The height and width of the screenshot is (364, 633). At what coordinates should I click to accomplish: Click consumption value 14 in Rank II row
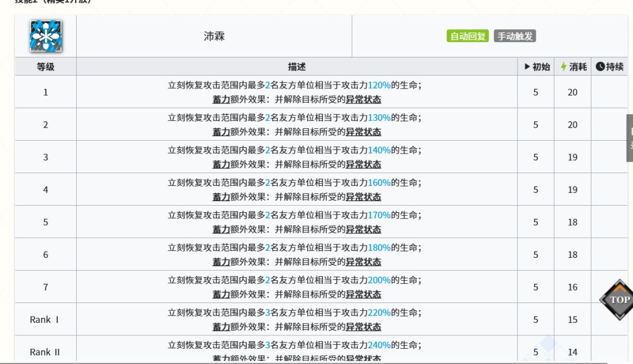pos(573,352)
